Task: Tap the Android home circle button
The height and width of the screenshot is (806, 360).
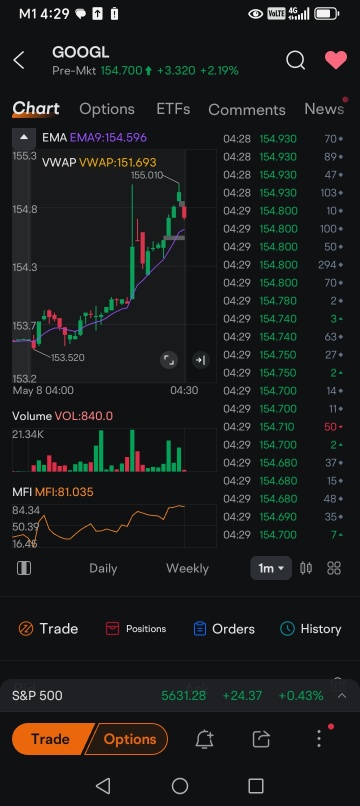Action: [x=179, y=785]
